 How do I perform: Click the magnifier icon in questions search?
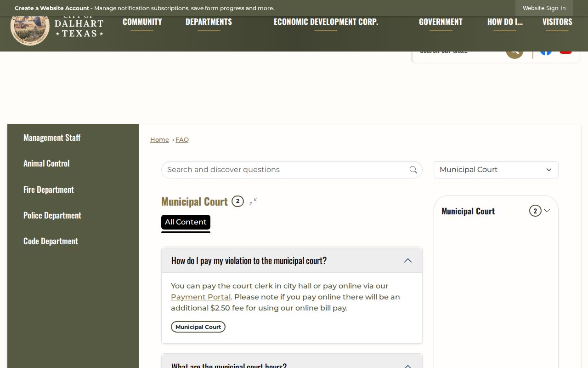coord(413,170)
